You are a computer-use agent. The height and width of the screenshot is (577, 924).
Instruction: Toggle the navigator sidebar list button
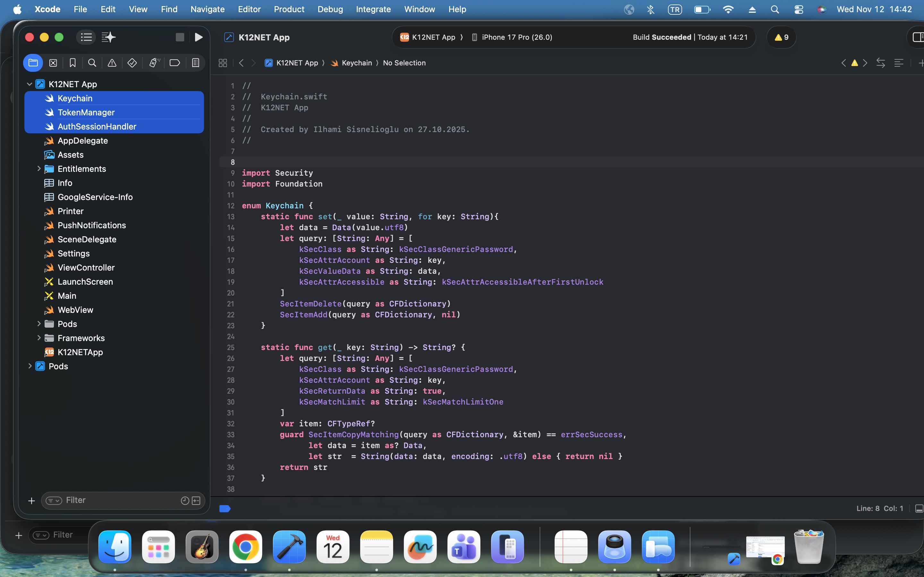[86, 37]
